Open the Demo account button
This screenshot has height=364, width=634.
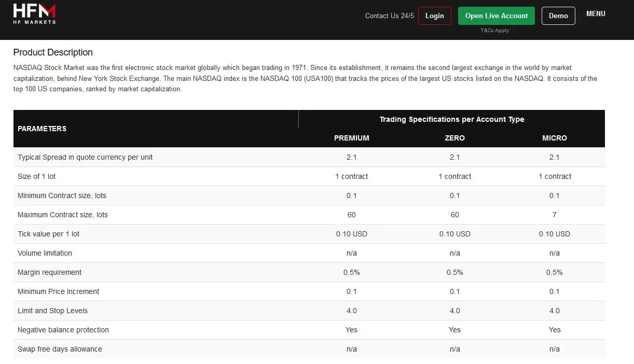tap(558, 16)
